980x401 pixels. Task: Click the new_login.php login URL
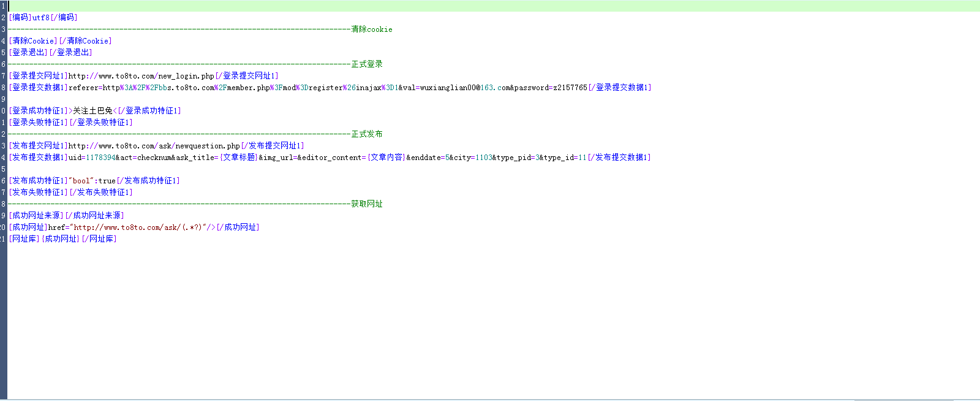coord(141,76)
